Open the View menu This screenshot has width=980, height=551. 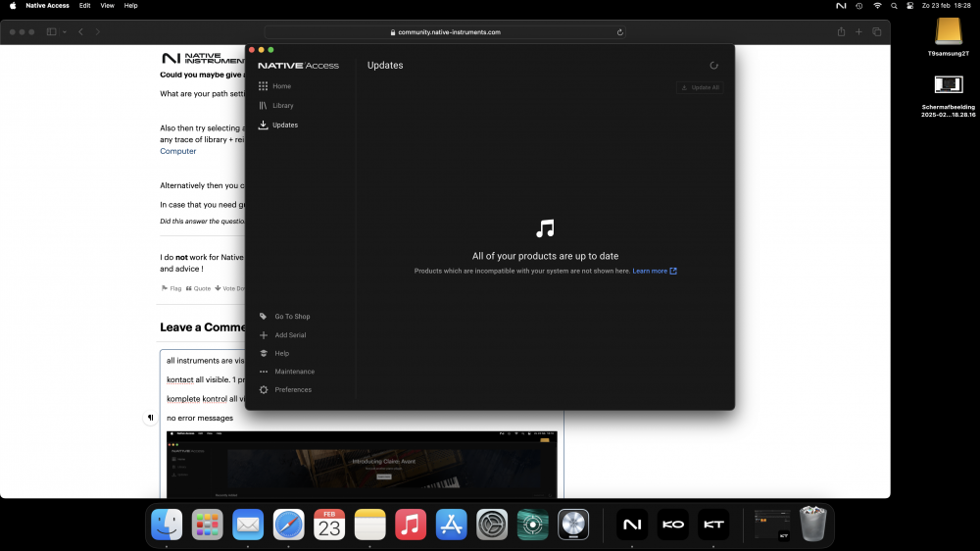(x=108, y=6)
